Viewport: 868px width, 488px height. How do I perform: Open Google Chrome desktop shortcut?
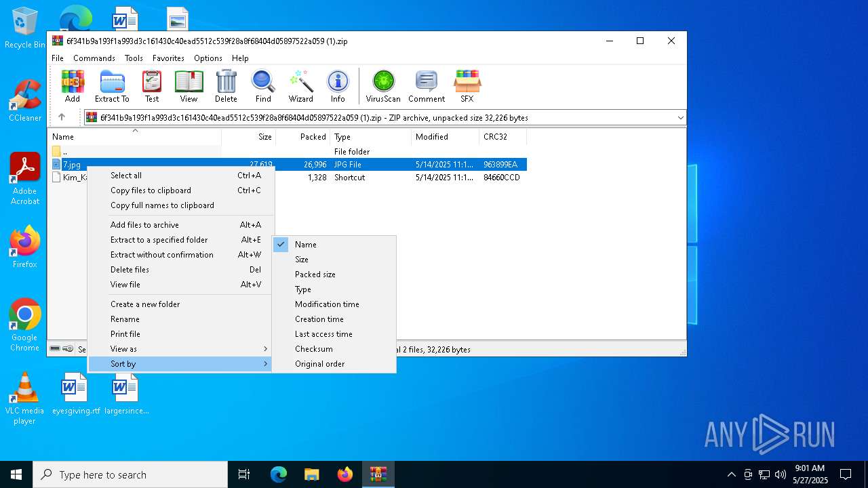pos(25,325)
